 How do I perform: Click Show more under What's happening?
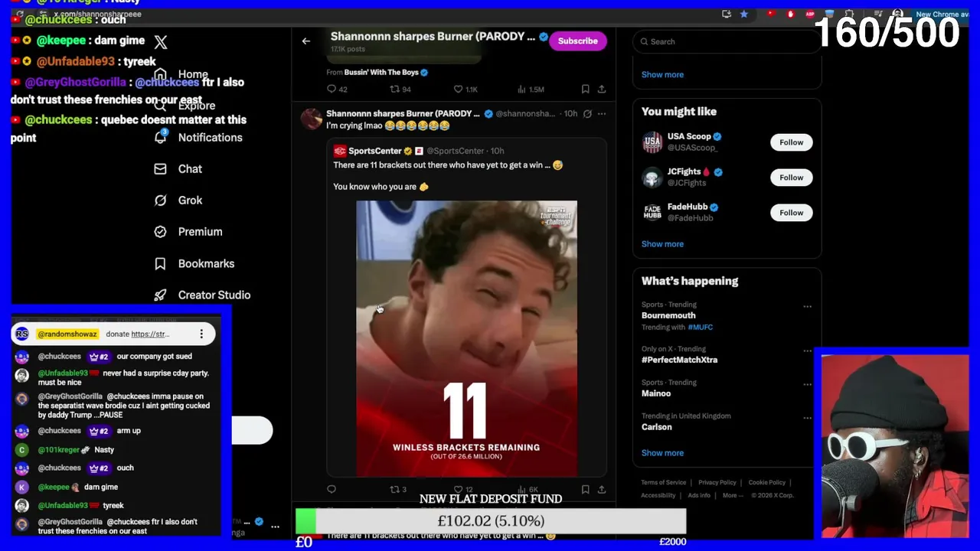pyautogui.click(x=662, y=453)
